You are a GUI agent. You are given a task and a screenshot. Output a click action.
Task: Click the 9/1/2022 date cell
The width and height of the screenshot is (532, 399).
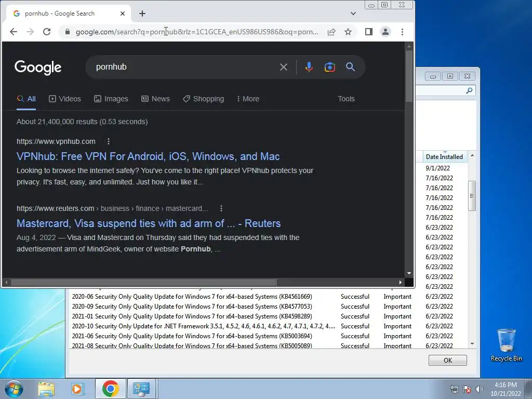(x=437, y=168)
